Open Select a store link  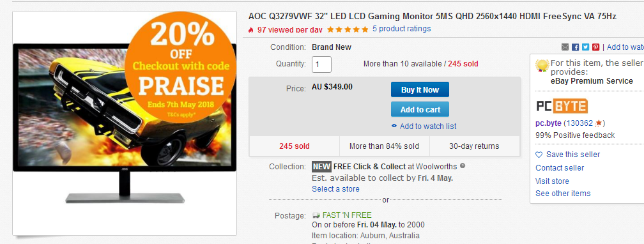(335, 189)
